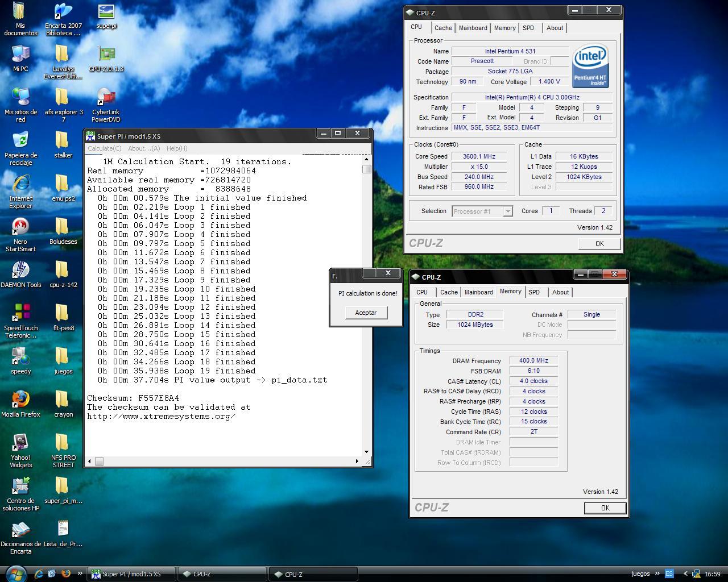
Task: Click the Checksum: F557E8A4 line
Action: click(x=133, y=398)
